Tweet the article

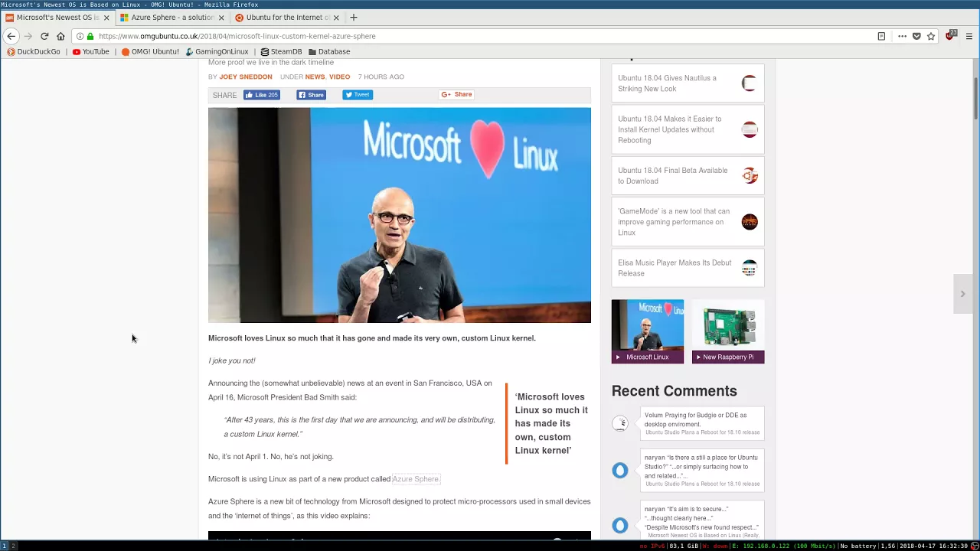[358, 95]
